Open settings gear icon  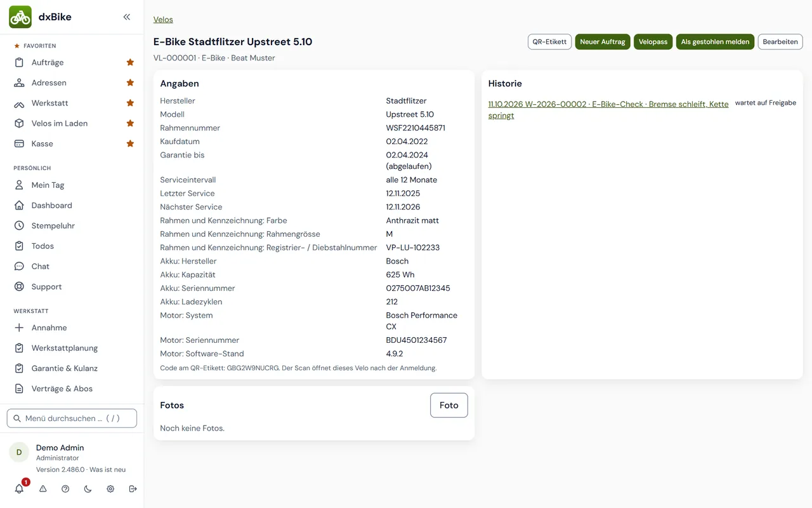point(110,489)
